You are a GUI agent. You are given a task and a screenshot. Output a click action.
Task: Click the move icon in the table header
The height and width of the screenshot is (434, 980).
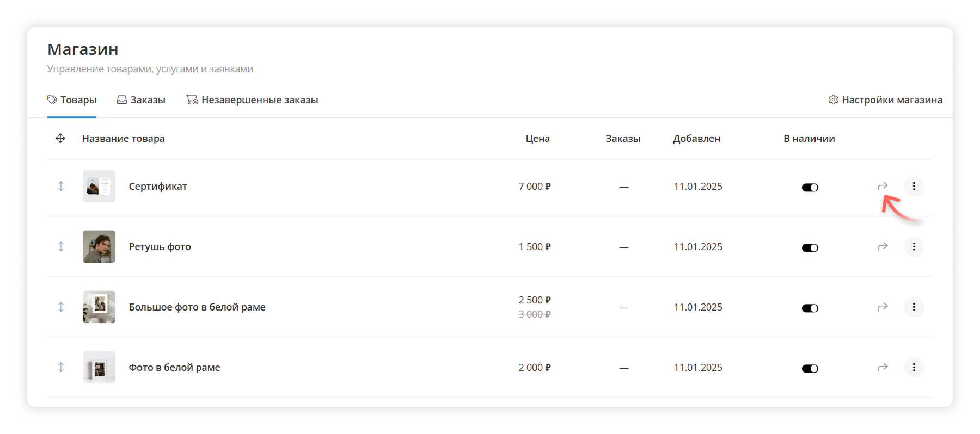(60, 139)
